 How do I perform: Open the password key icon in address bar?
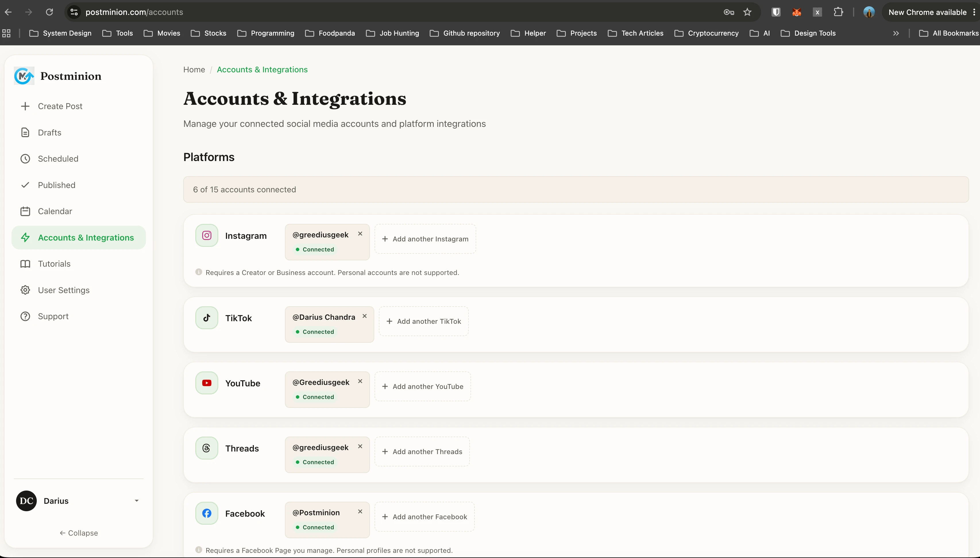[729, 12]
